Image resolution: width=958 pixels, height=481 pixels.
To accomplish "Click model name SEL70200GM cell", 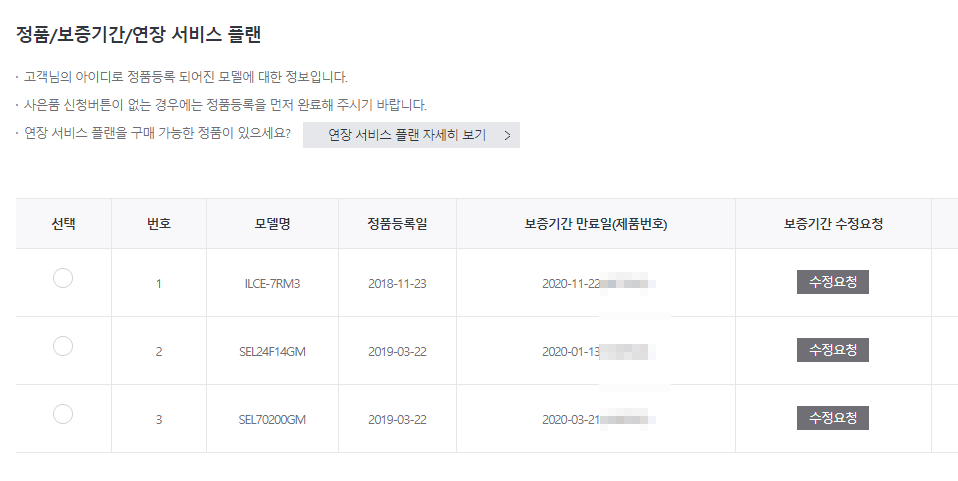I will [272, 420].
